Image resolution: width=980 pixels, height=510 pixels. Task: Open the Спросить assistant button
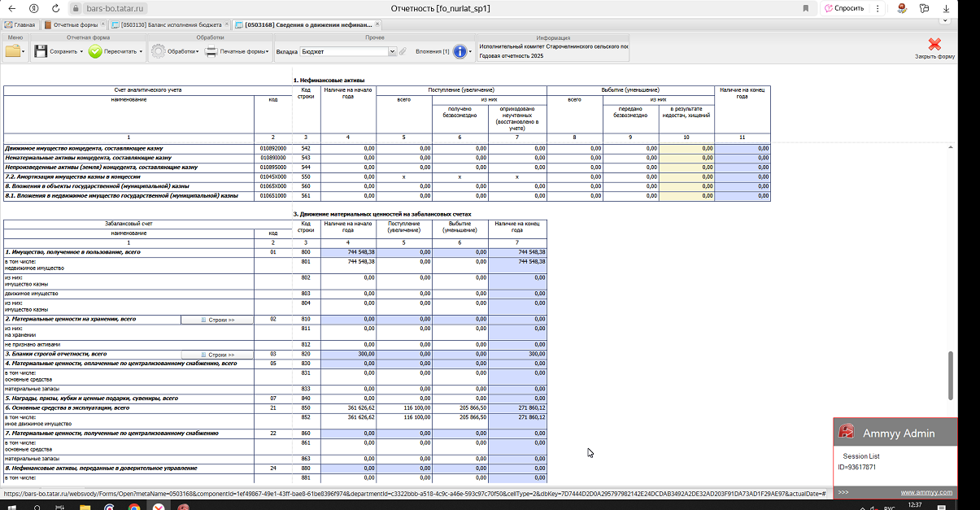(x=844, y=8)
